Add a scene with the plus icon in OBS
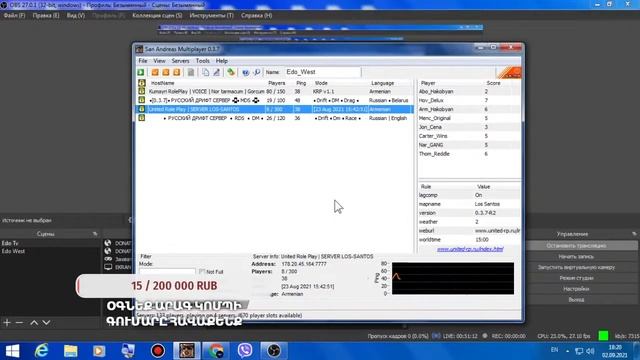Screen dimensions: 640x360 pos(7,322)
